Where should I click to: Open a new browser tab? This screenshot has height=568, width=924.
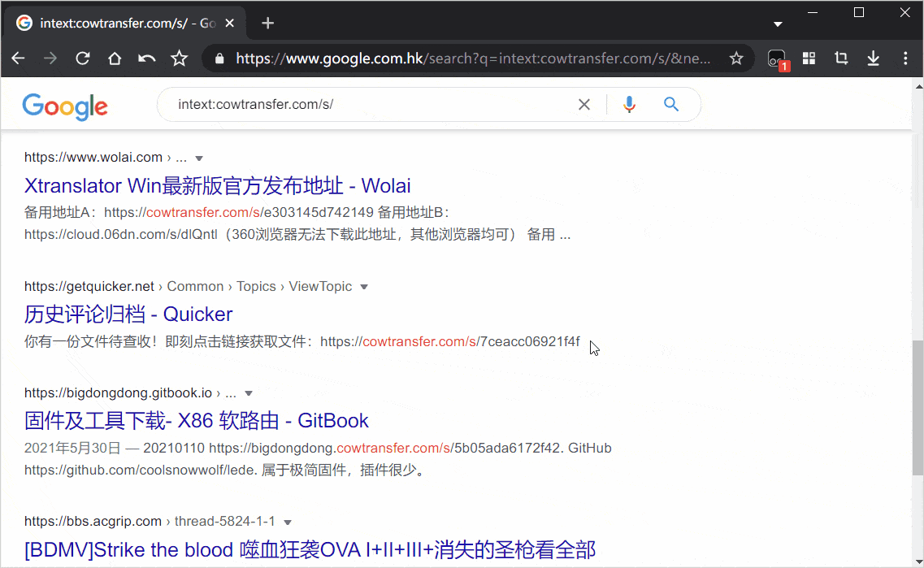coord(267,23)
